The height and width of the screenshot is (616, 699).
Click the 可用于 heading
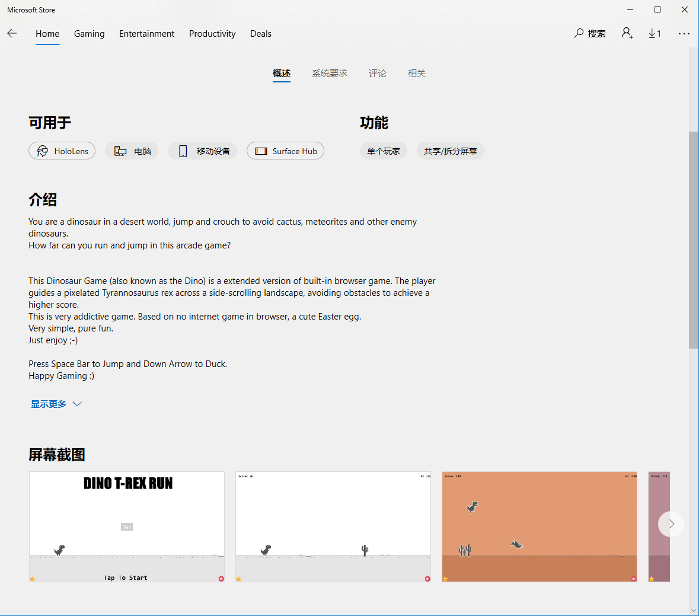click(x=49, y=122)
